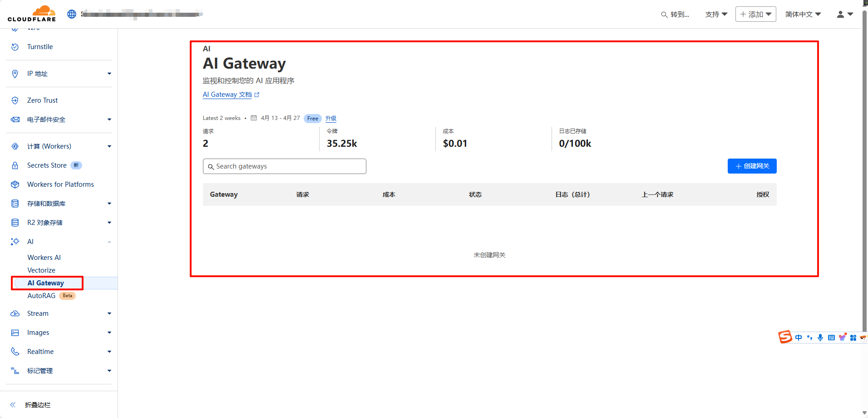Click the Search gateways input field

[285, 166]
